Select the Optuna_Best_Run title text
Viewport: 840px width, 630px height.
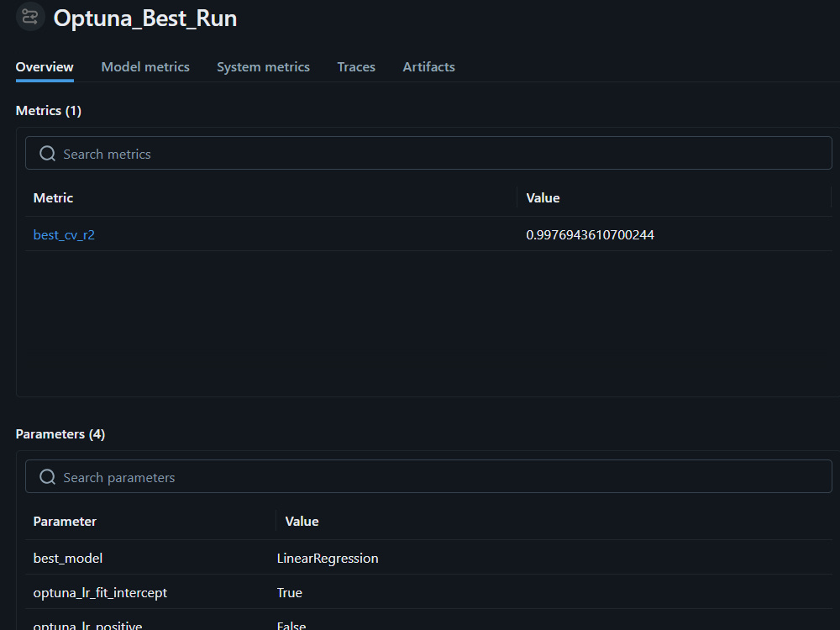145,18
